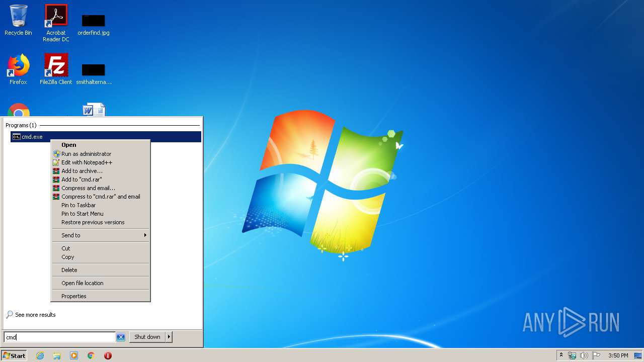Clear the search box with X button
Viewport: 644px width, 362px height.
tap(121, 337)
